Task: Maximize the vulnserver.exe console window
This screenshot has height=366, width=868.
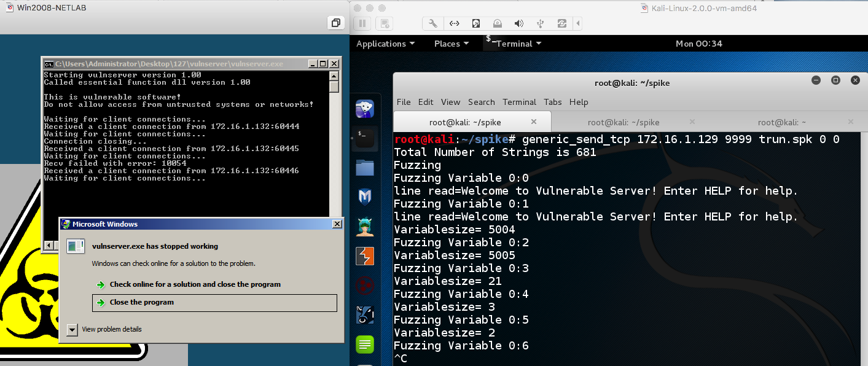Action: (x=323, y=64)
